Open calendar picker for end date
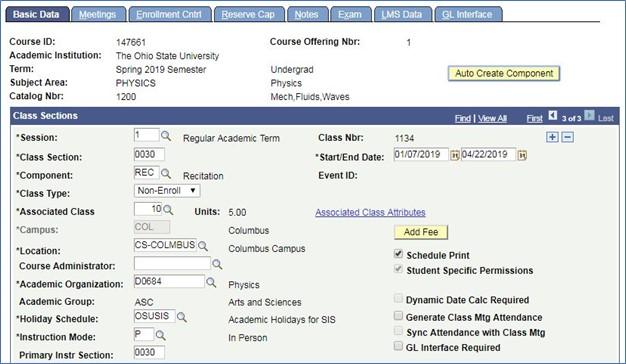626x364 pixels. (522, 155)
